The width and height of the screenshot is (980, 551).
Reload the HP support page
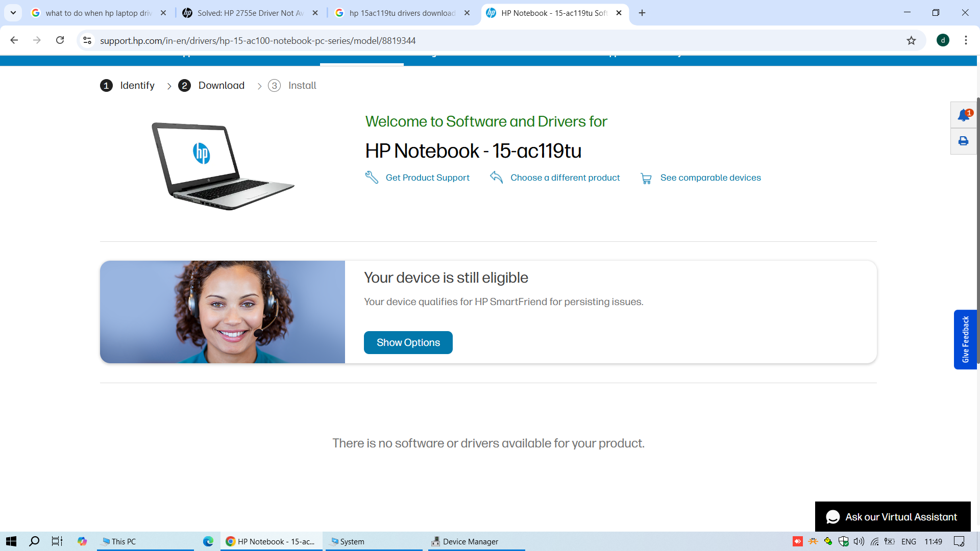60,40
